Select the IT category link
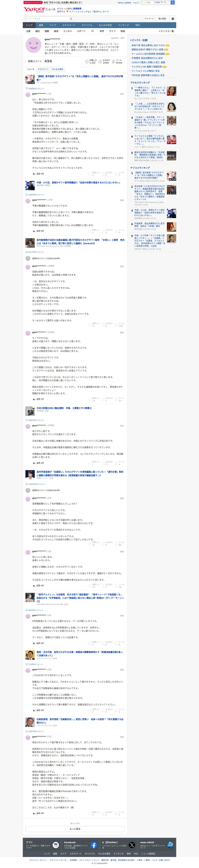The height and width of the screenshot is (868, 199). click(93, 31)
